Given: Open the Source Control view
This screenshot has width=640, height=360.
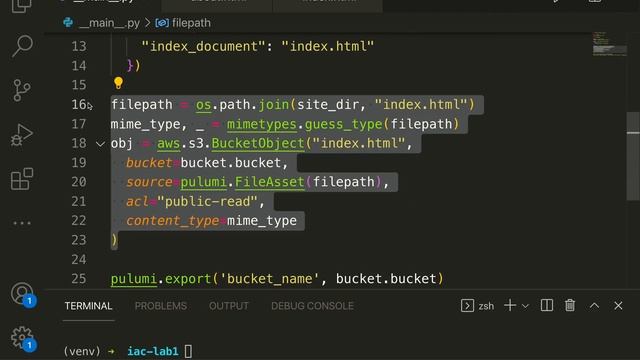Looking at the screenshot, I should [x=21, y=90].
